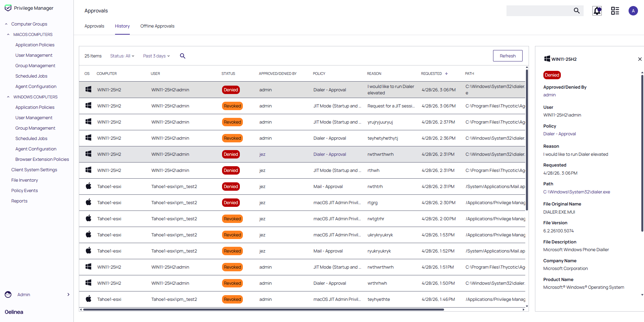The image size is (644, 322).
Task: Sort by the User column header
Action: click(155, 74)
